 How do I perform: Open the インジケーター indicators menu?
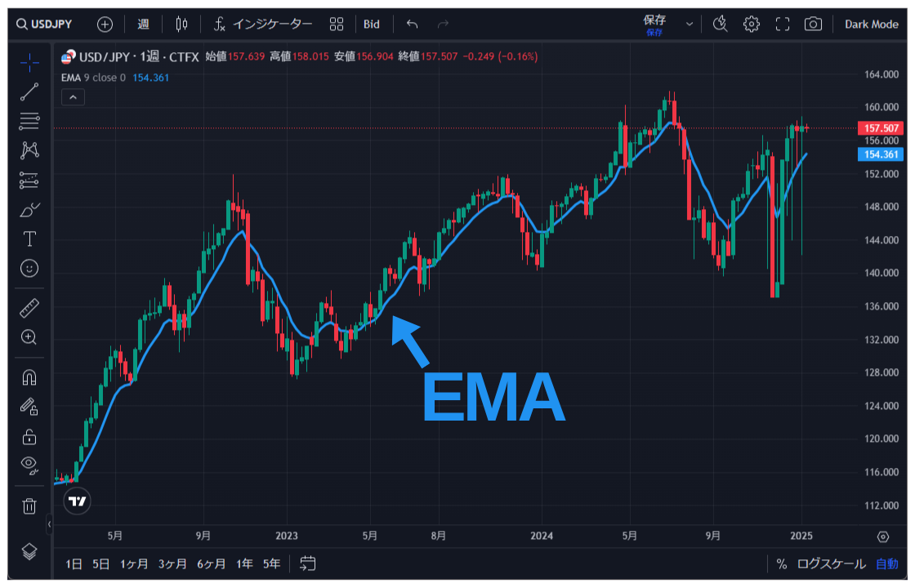(262, 24)
